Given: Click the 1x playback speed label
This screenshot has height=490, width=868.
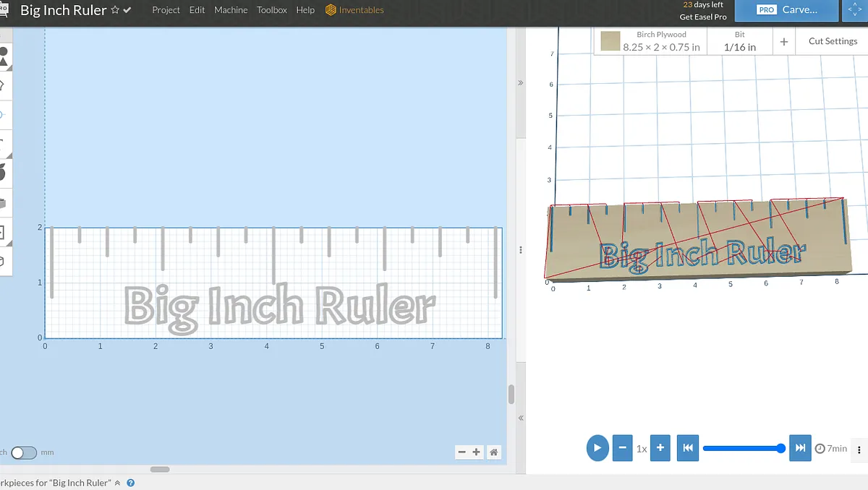Looking at the screenshot, I should coord(641,449).
